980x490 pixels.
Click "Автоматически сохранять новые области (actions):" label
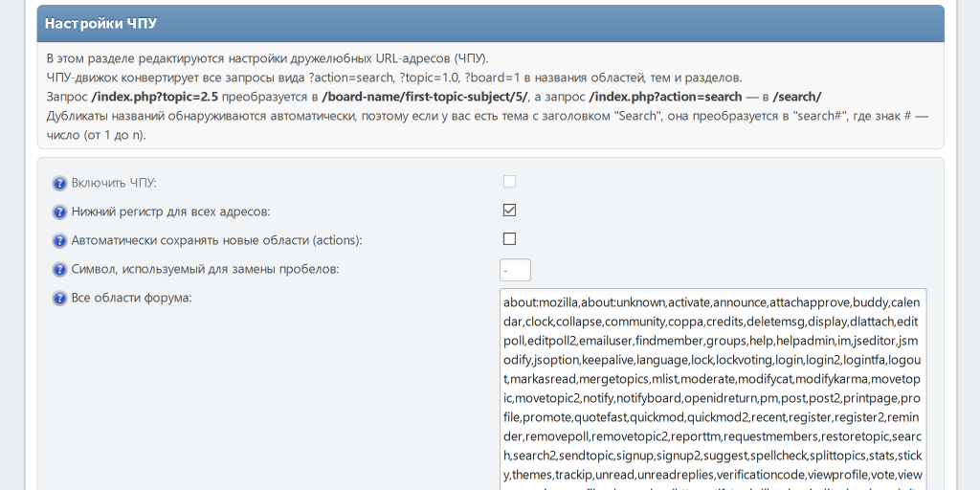(216, 240)
